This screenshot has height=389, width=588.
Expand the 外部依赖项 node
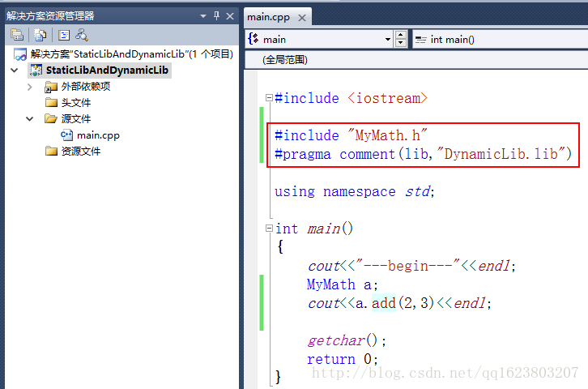[x=30, y=87]
